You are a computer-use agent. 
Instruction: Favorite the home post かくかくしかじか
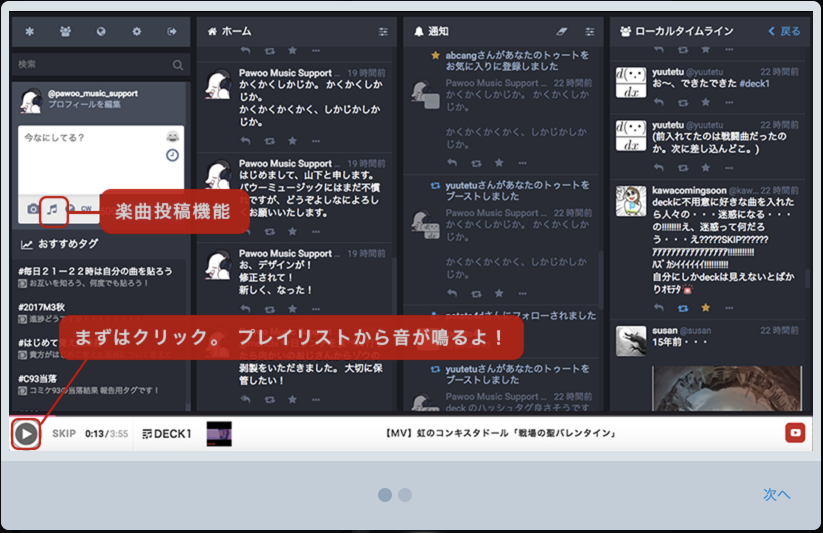coord(292,141)
